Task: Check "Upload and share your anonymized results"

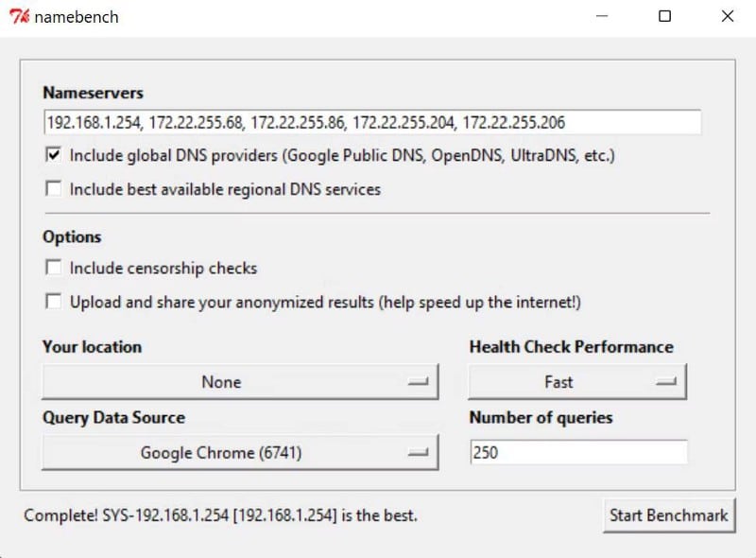Action: pos(54,302)
